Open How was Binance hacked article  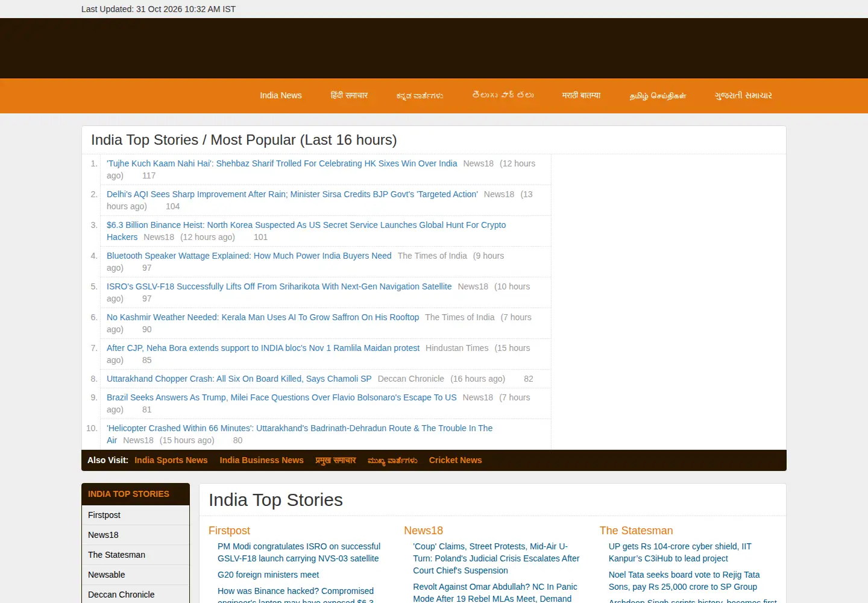click(295, 595)
